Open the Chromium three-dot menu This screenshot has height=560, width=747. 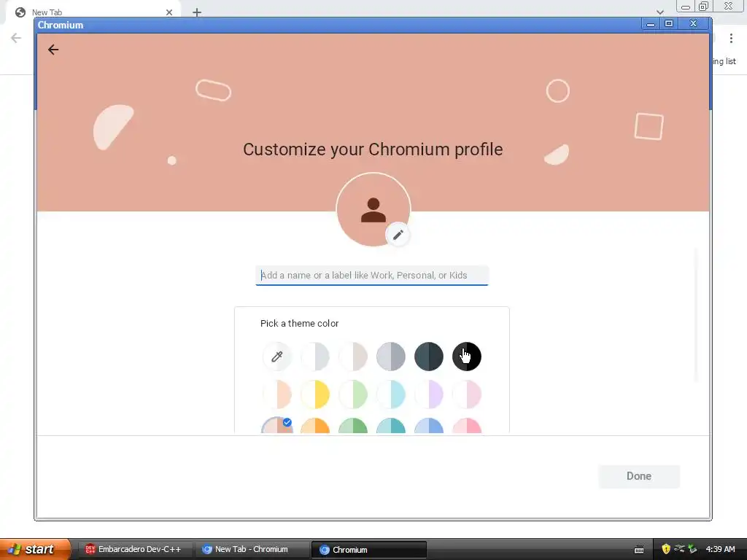tap(731, 38)
